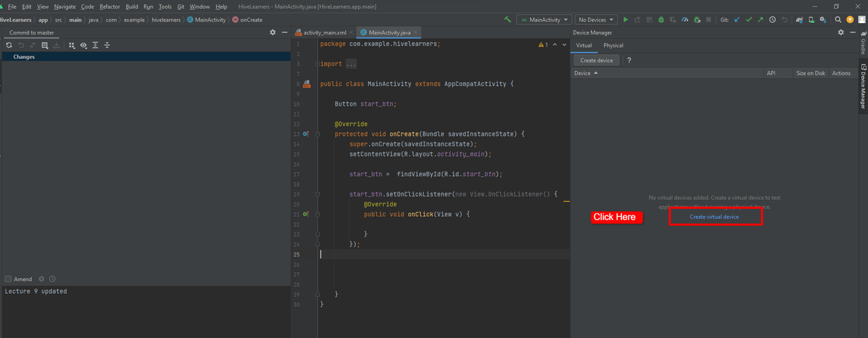Switch to Physical tab in Device Manager

613,45
